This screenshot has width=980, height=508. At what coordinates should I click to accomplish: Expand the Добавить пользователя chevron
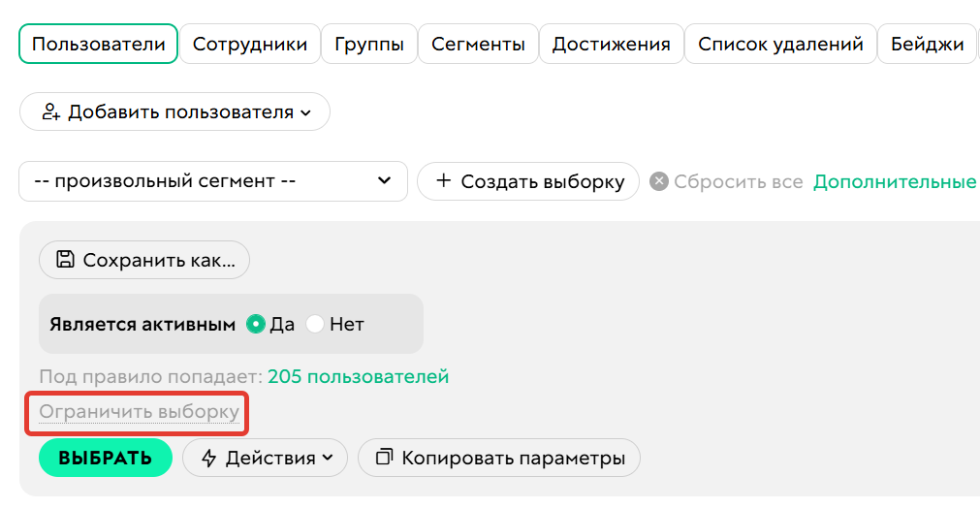(x=306, y=112)
